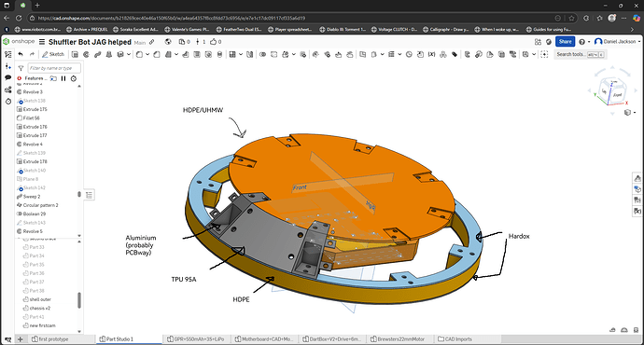Toggle visibility of Sketch 140 feature
The width and height of the screenshot is (644, 345).
[x=20, y=171]
